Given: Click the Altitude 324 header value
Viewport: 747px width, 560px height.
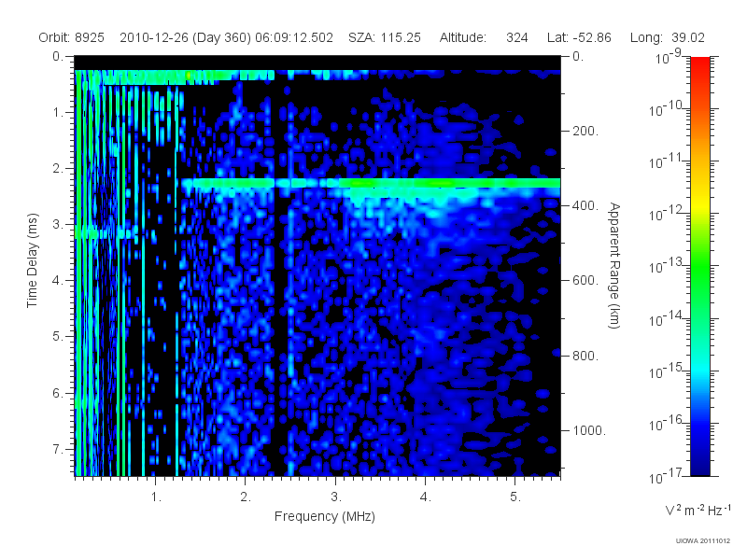Looking at the screenshot, I should click(x=484, y=37).
